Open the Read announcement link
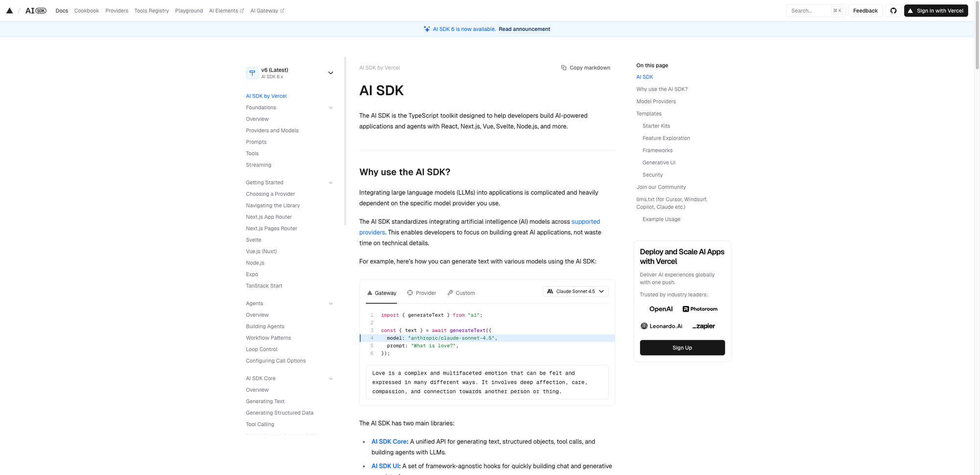This screenshot has width=980, height=475. (x=524, y=29)
